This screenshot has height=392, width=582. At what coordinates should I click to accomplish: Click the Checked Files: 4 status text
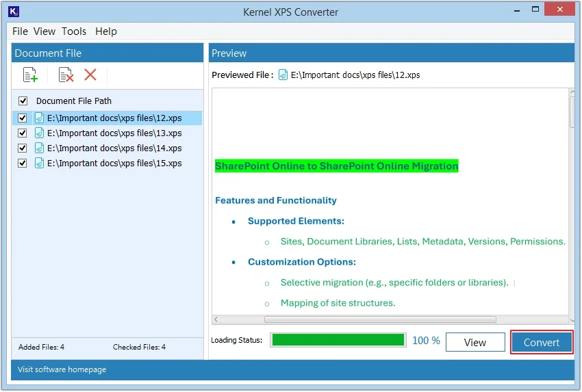[139, 347]
